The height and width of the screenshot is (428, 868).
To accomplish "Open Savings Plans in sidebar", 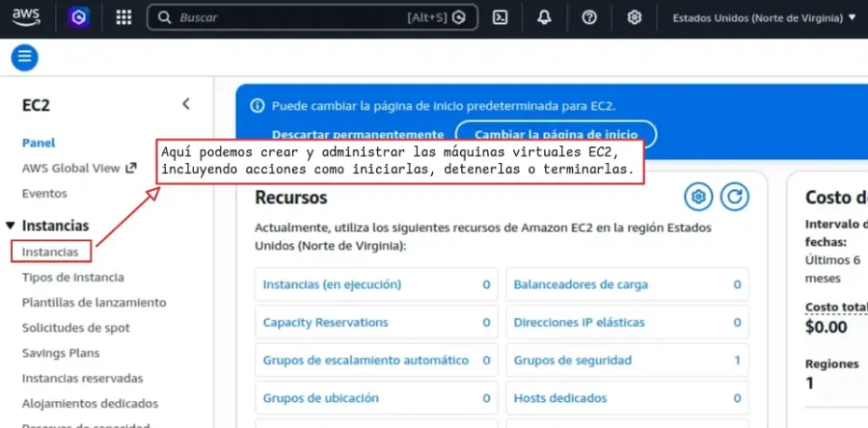I will tap(61, 353).
